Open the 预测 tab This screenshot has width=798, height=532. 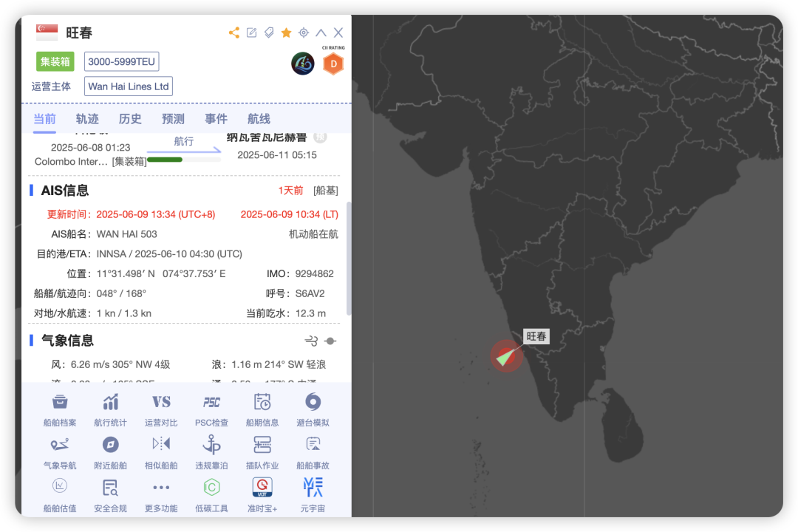[173, 119]
